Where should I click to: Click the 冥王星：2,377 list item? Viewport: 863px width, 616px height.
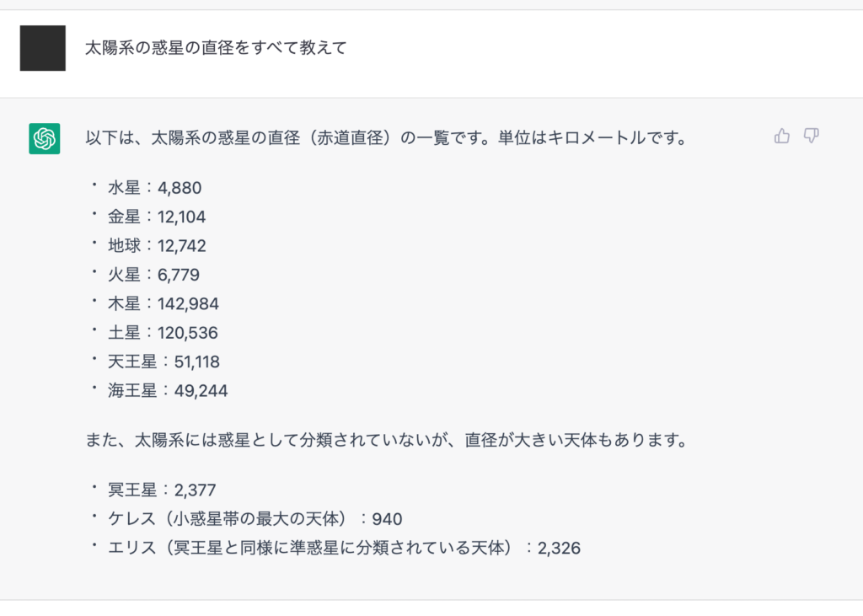point(162,490)
